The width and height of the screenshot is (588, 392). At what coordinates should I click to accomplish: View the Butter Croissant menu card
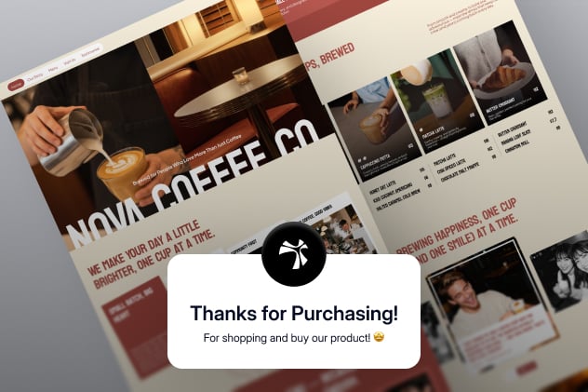501,74
